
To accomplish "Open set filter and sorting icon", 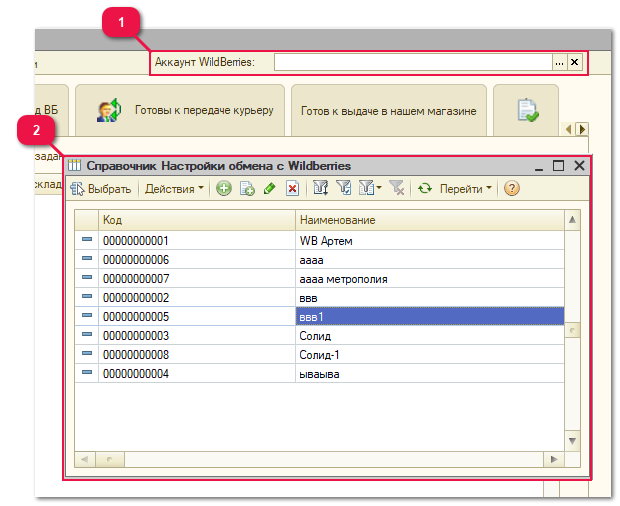I will coord(321,188).
